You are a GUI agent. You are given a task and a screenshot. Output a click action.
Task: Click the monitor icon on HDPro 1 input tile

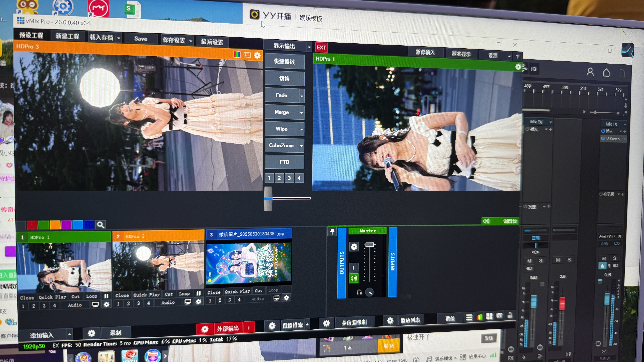(95, 305)
